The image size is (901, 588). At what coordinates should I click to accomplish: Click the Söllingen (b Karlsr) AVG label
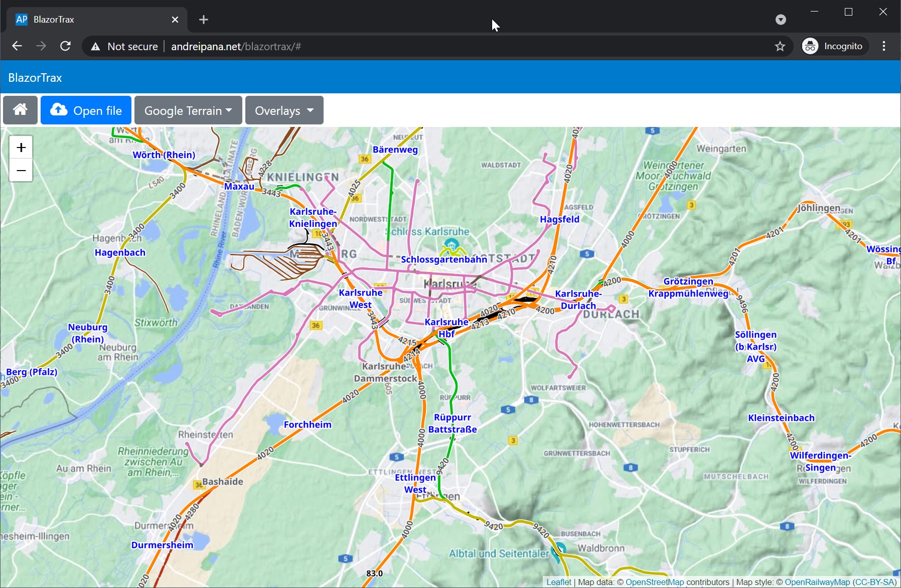coord(756,347)
